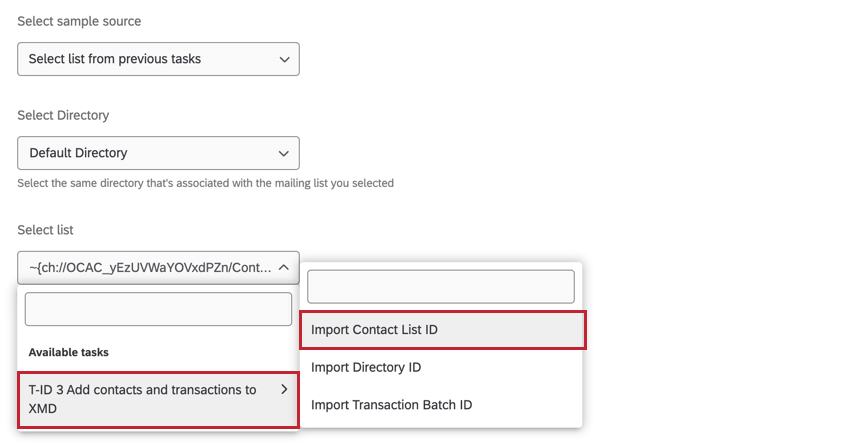Image resolution: width=850 pixels, height=445 pixels.
Task: Focus the search box above Available tasks
Action: click(158, 309)
